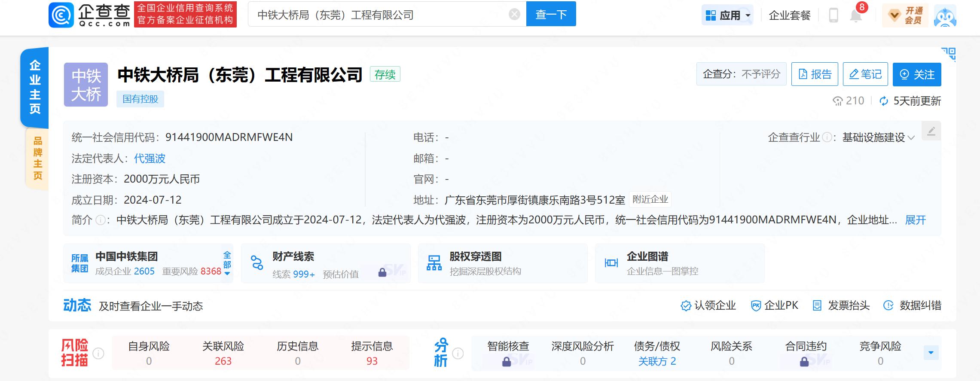Viewport: 980px width, 381px height.
Task: Expand the 基础设施建设 industry dropdown
Action: [879, 137]
